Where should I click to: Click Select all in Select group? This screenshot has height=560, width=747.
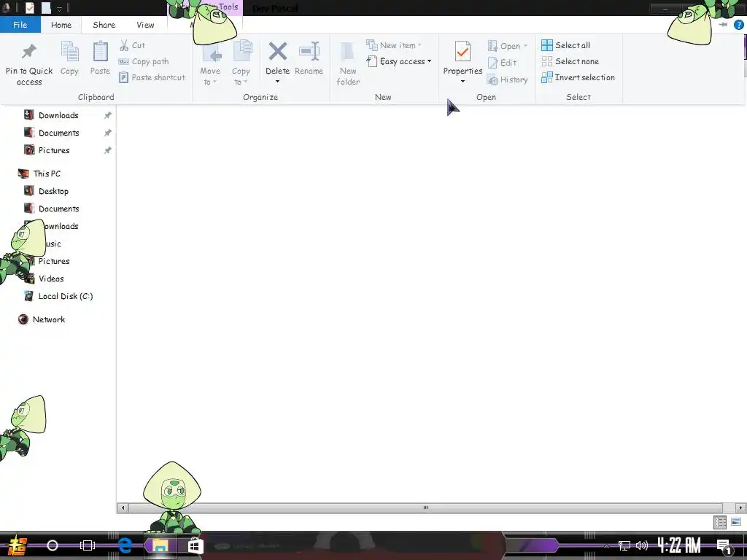(566, 45)
